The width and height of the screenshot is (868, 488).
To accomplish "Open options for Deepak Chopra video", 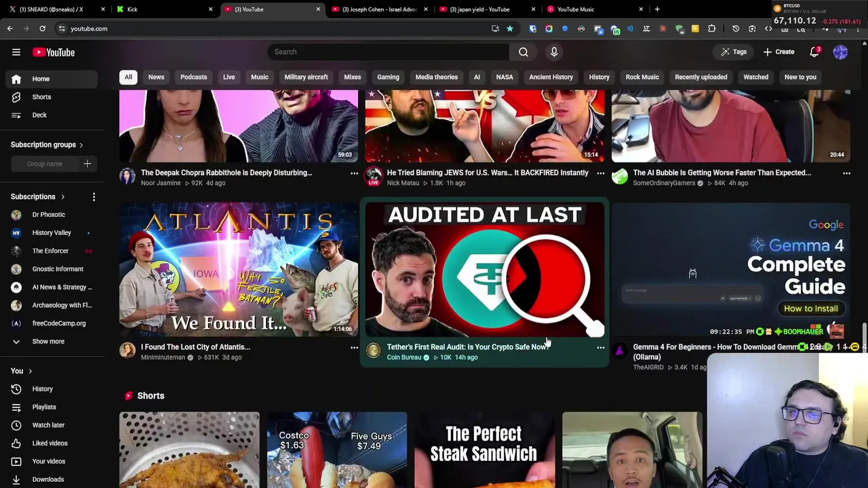I will point(354,174).
